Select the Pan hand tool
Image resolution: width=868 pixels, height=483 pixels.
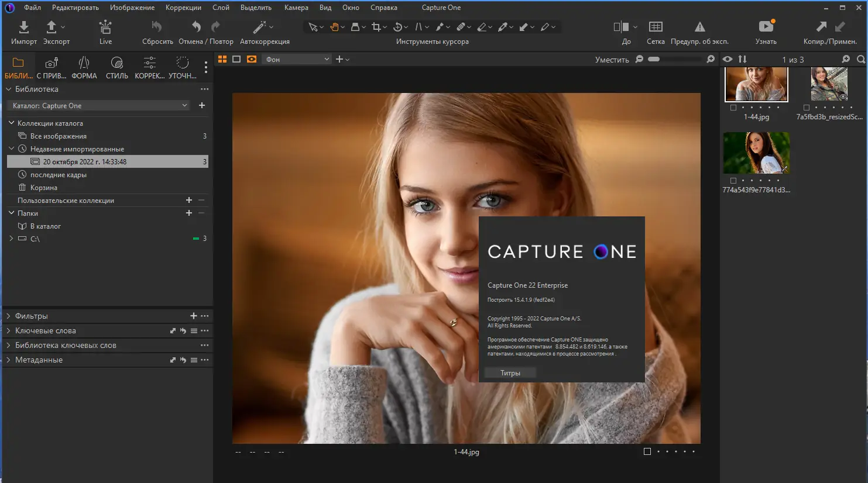pyautogui.click(x=334, y=27)
